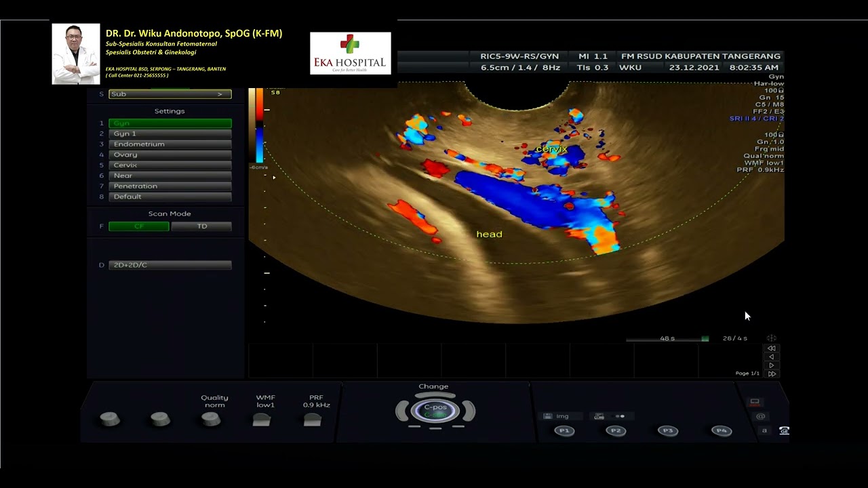The height and width of the screenshot is (488, 868).
Task: Click the first unlabeled rotary knob
Action: coord(110,420)
